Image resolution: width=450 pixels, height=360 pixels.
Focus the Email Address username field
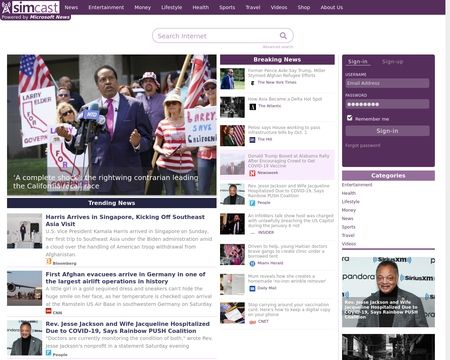[387, 83]
